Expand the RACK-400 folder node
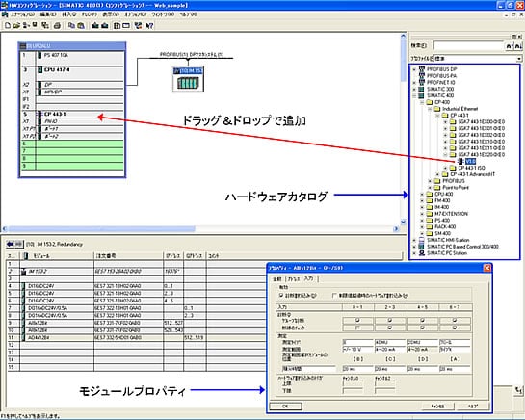The width and height of the screenshot is (525, 420). tap(422, 227)
